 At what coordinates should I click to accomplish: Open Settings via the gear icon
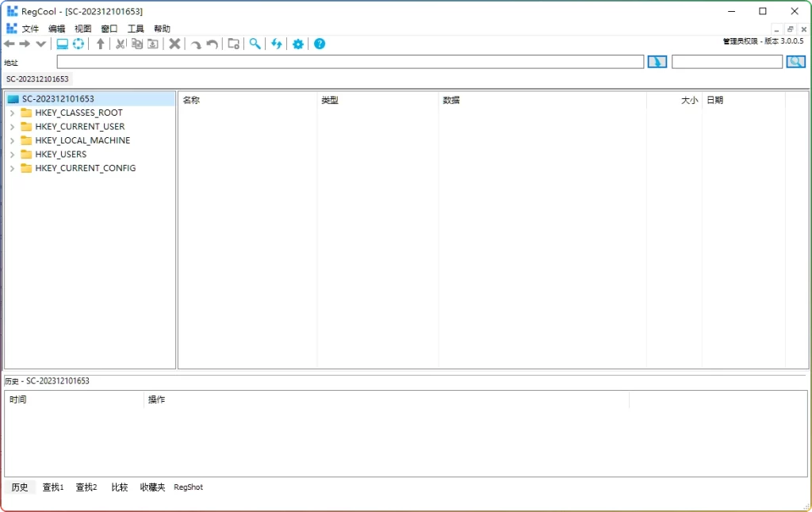297,44
